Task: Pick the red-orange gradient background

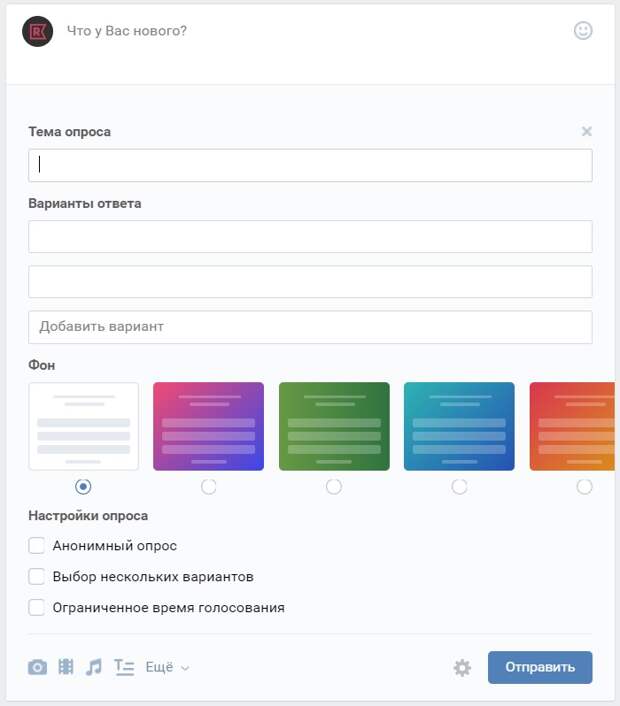Action: pyautogui.click(x=572, y=426)
